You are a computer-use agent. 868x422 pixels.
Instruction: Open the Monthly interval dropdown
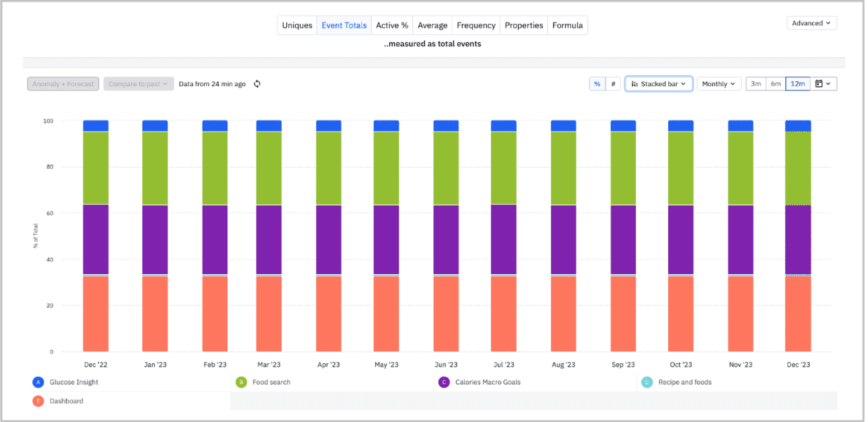click(x=719, y=83)
